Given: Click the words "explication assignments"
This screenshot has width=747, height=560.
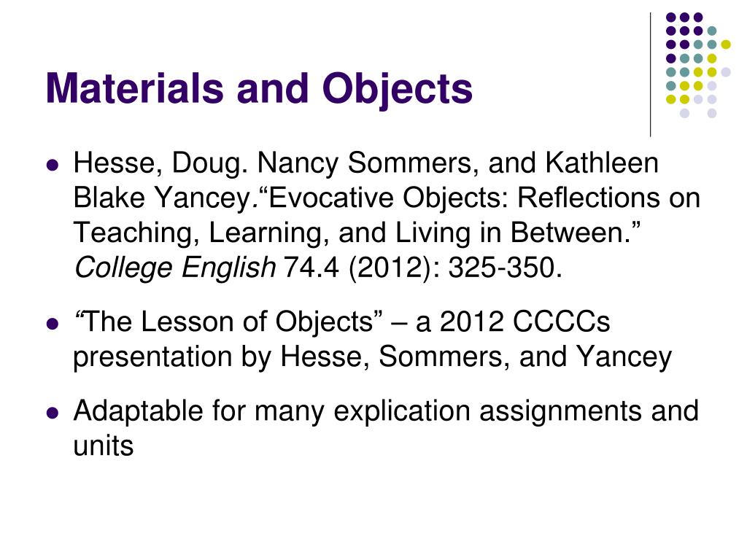Looking at the screenshot, I should (487, 411).
